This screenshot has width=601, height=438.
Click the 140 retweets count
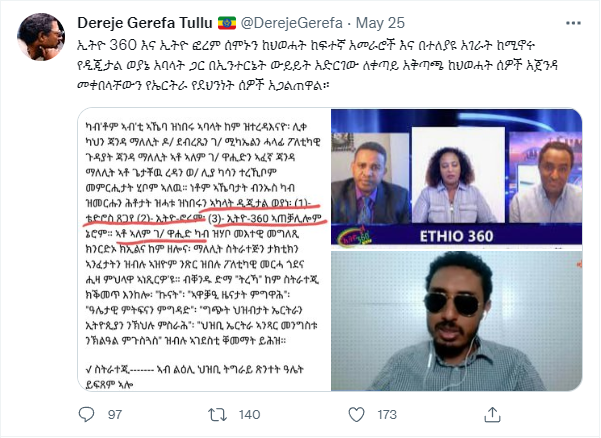tap(250, 415)
